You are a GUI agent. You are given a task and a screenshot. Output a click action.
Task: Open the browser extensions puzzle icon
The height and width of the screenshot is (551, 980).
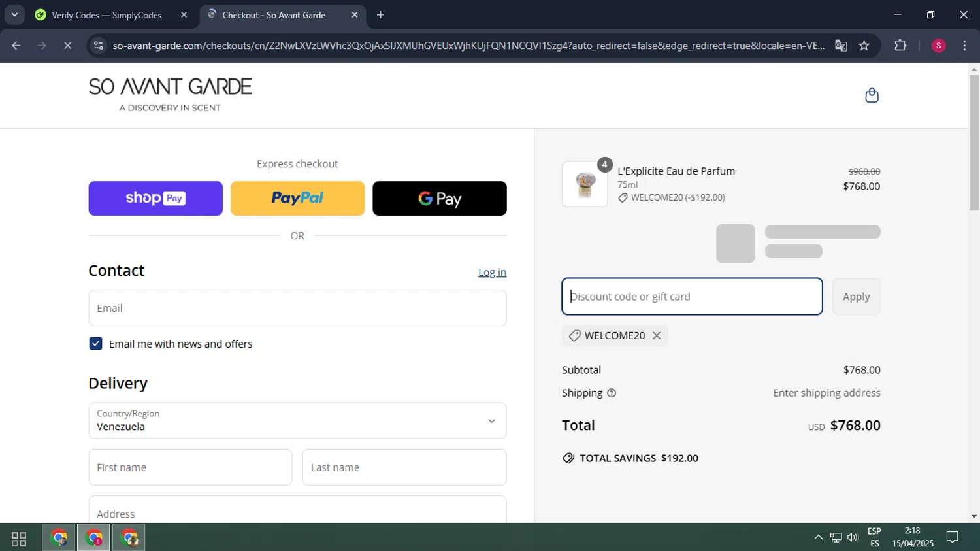click(900, 46)
